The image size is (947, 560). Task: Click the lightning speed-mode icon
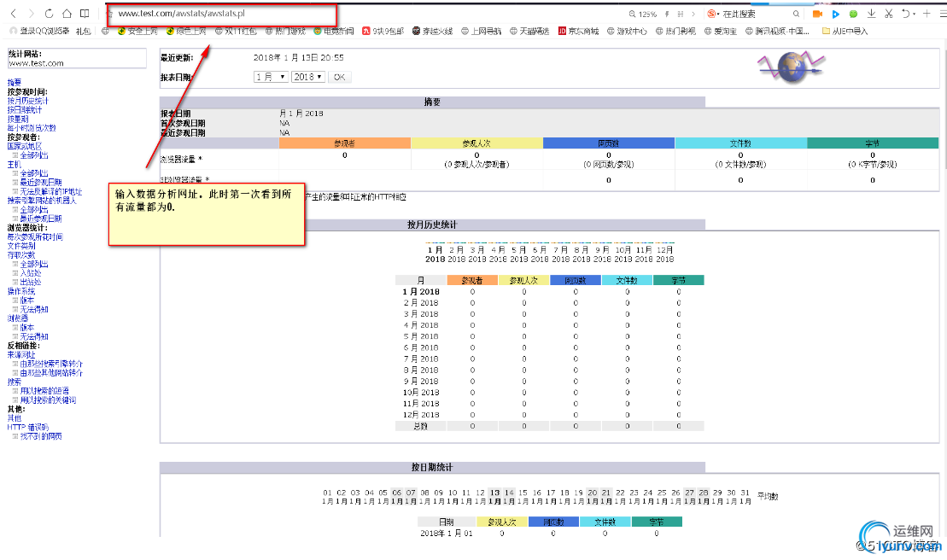click(667, 14)
